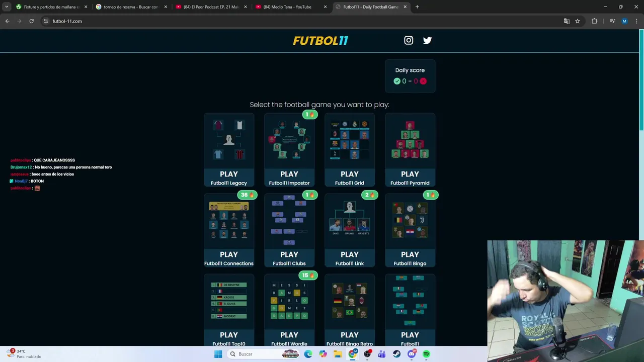Open the Chrome three-dot menu
The image size is (644, 362).
636,21
